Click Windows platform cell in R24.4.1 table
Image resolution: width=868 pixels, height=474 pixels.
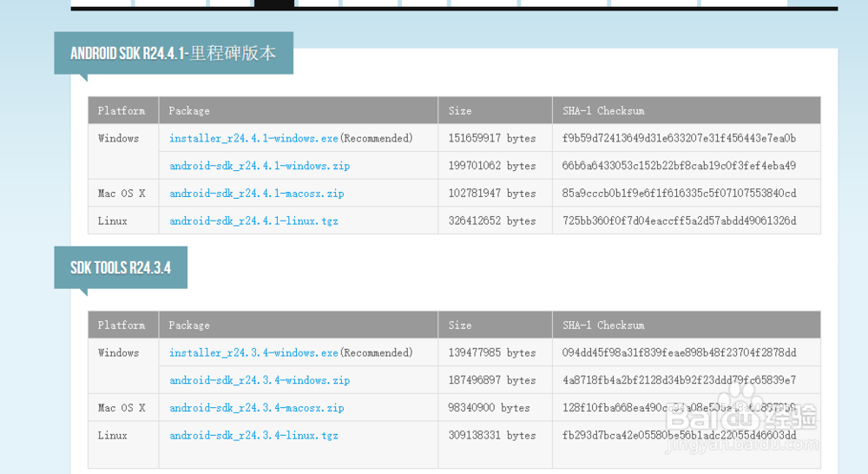[123, 152]
